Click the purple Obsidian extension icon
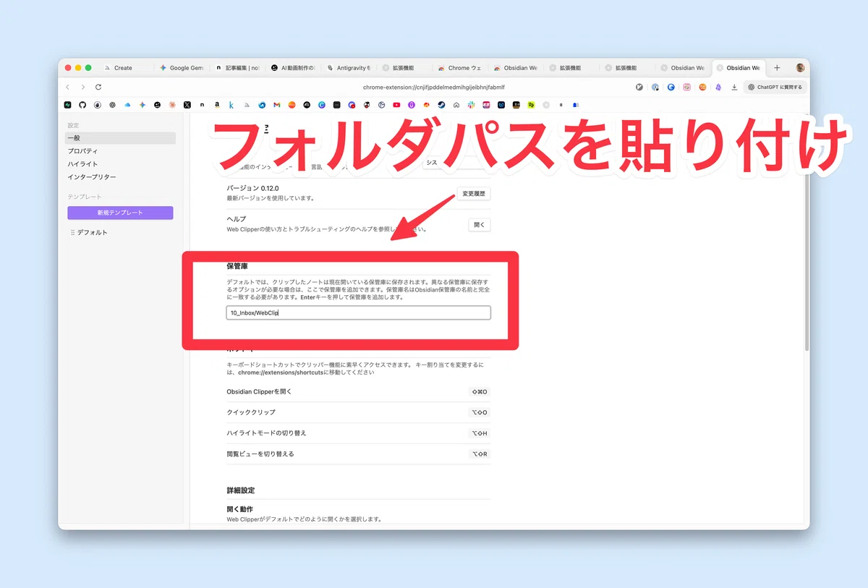This screenshot has height=588, width=868. (x=718, y=87)
